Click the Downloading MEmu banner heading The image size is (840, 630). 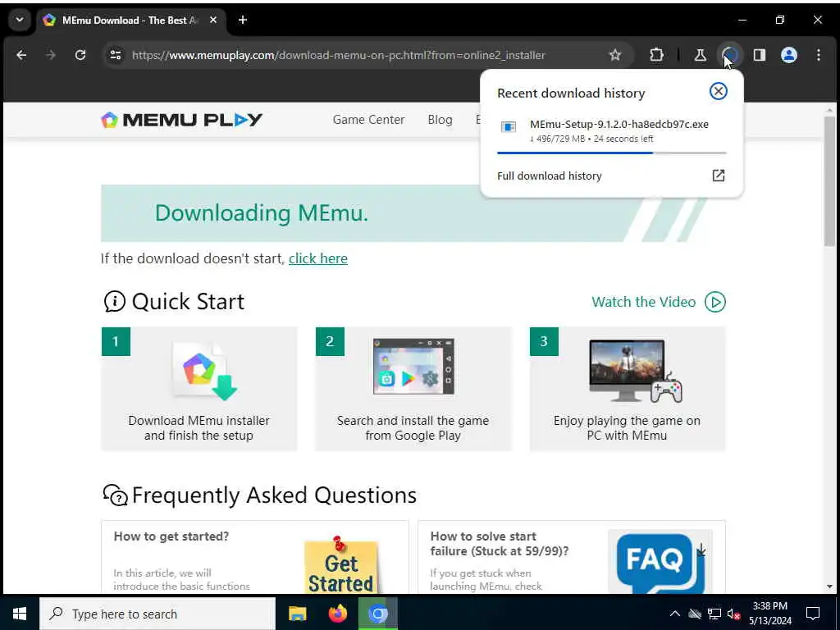click(262, 212)
